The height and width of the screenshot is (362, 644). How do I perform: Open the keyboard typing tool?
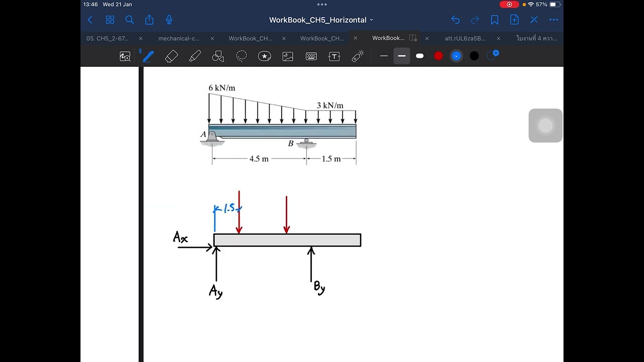(x=311, y=56)
